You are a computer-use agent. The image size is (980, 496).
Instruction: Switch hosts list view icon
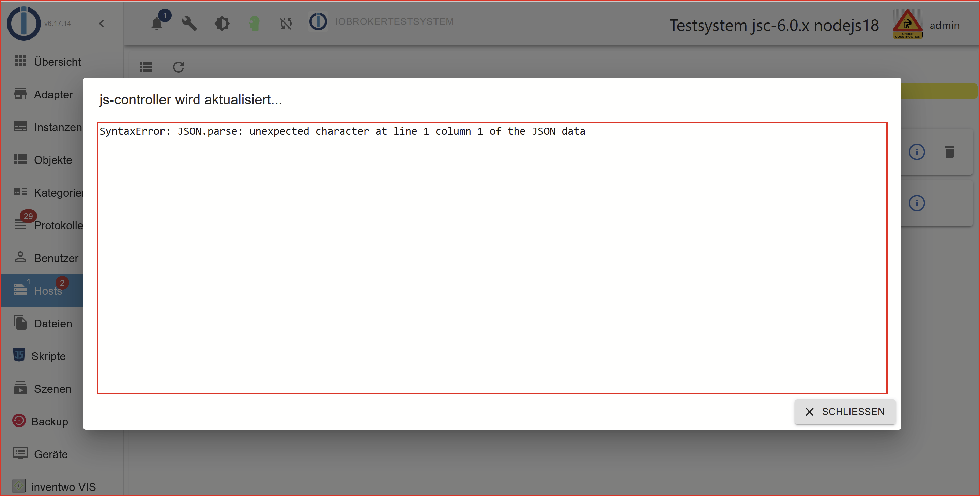coord(146,67)
